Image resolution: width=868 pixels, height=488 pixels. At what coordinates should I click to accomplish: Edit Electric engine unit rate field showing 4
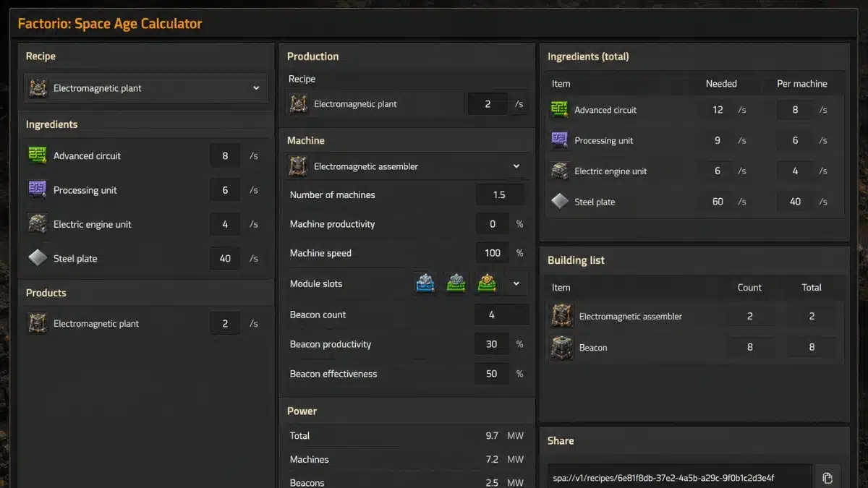[225, 224]
